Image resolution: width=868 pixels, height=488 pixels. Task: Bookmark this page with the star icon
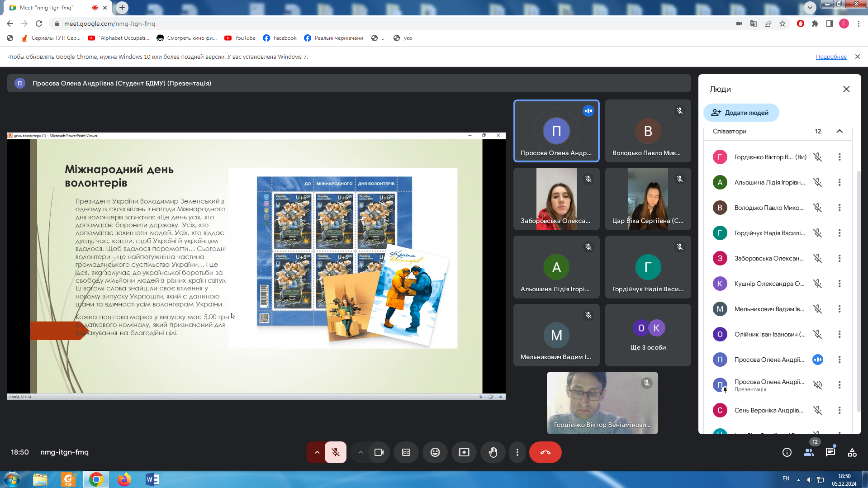pyautogui.click(x=783, y=24)
